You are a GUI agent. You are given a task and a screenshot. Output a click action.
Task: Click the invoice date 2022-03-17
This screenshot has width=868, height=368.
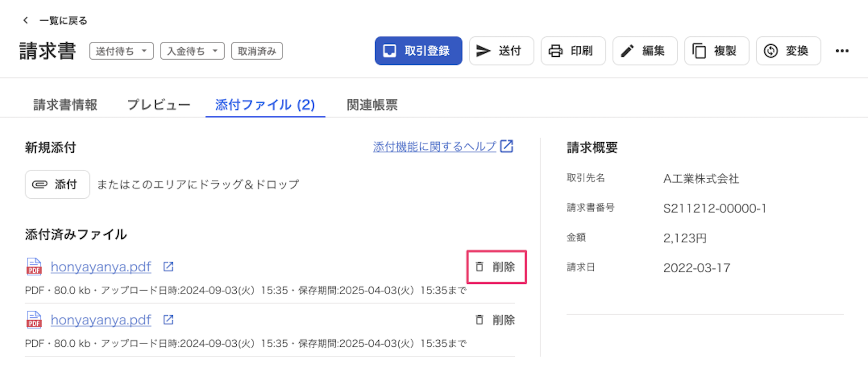(x=696, y=268)
